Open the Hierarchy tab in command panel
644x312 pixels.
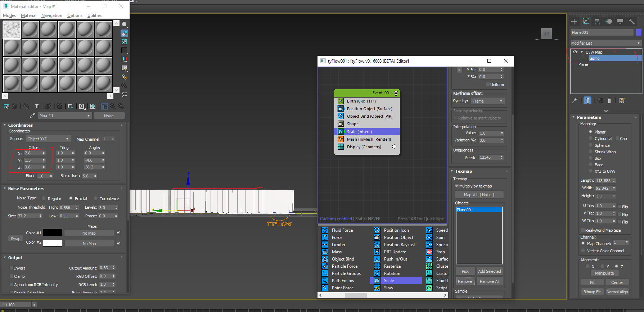[x=597, y=22]
